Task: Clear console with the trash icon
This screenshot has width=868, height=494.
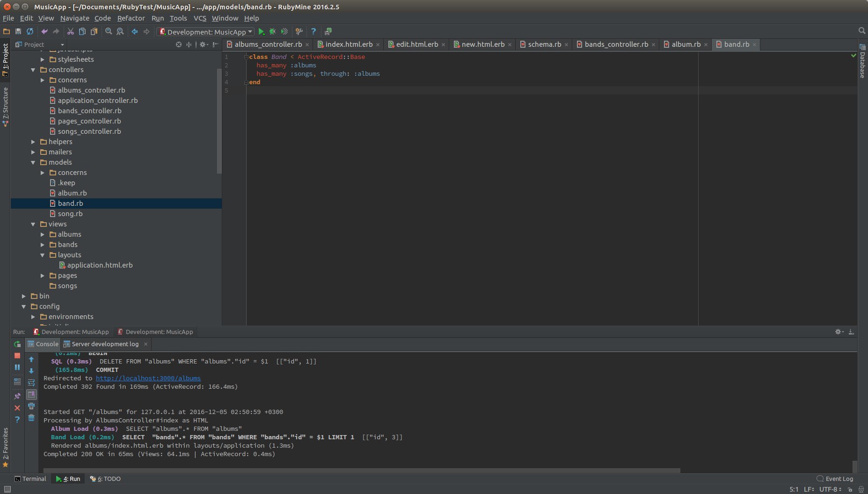Action: pos(31,418)
